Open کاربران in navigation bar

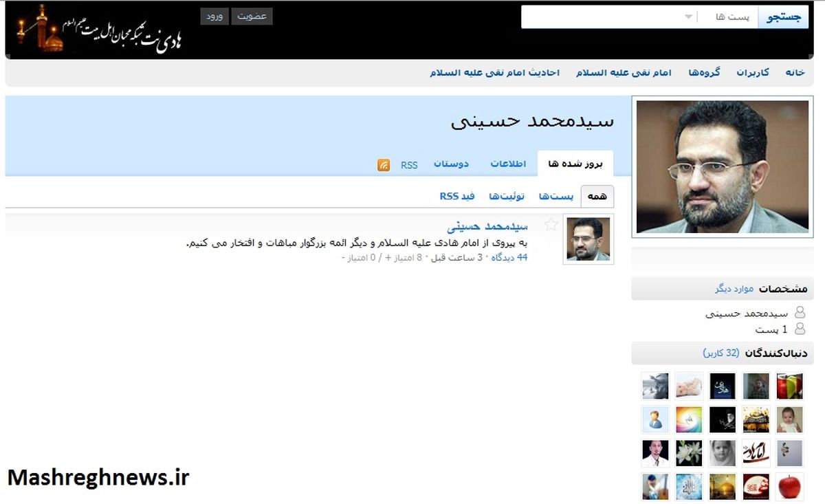[753, 72]
